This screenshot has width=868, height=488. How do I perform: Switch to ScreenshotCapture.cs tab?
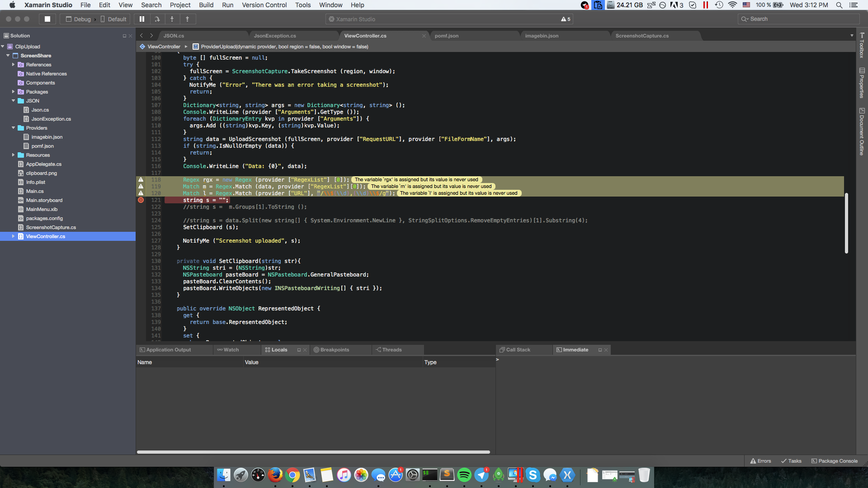pyautogui.click(x=642, y=36)
